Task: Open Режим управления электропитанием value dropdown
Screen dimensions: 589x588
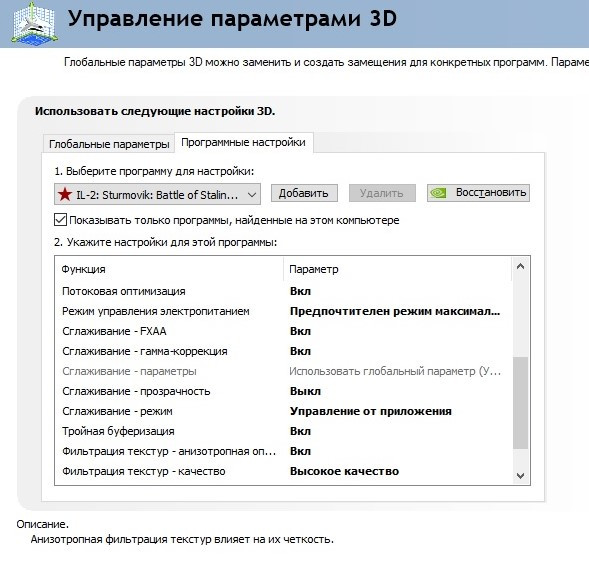Action: [x=395, y=311]
